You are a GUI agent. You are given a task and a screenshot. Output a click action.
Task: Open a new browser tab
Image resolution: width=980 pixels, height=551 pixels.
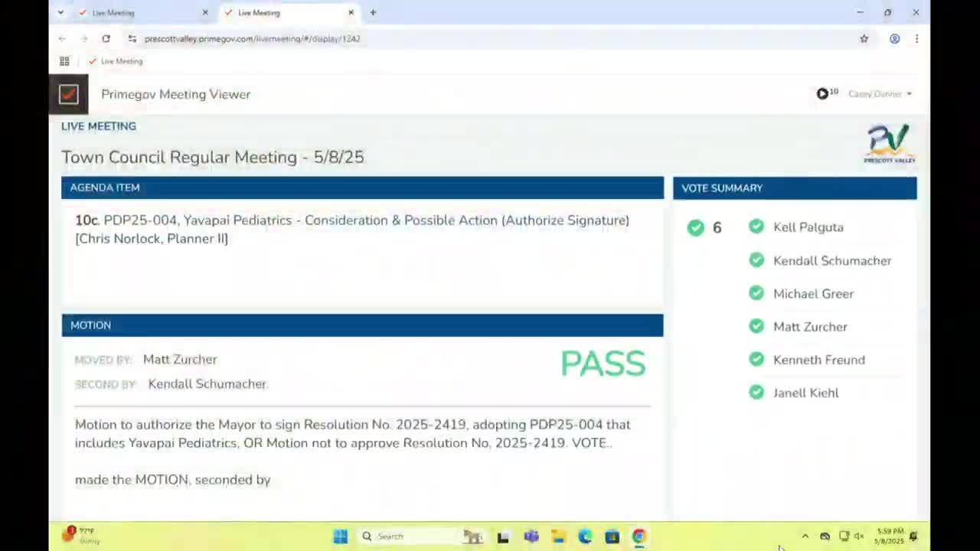click(x=373, y=12)
